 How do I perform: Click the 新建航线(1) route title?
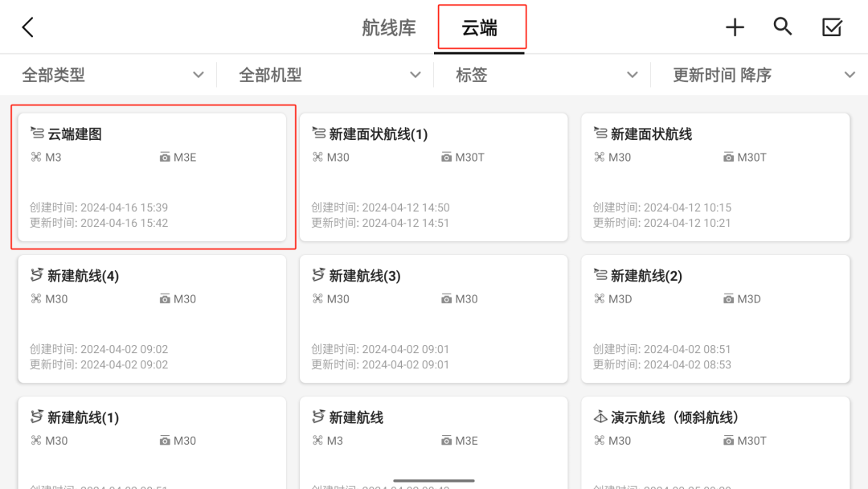point(83,417)
